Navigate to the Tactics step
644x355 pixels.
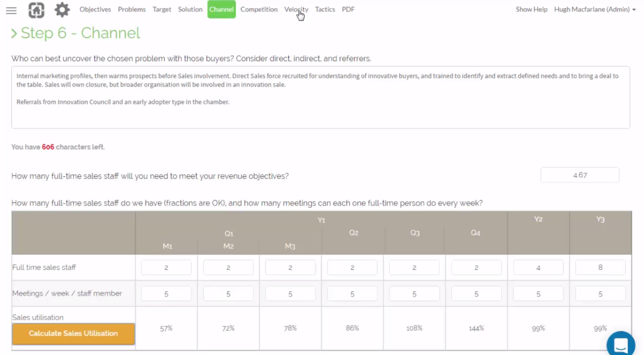pyautogui.click(x=325, y=9)
